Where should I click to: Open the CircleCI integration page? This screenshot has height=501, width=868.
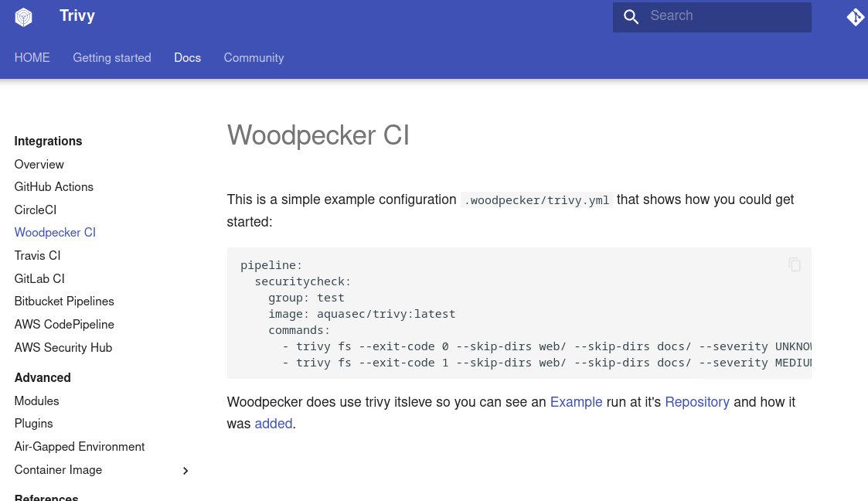tap(36, 210)
